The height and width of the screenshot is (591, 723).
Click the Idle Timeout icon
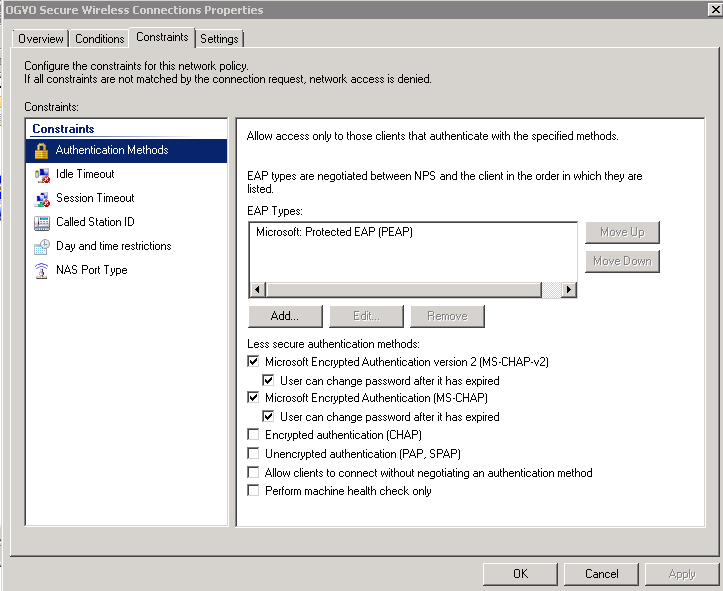tap(41, 175)
